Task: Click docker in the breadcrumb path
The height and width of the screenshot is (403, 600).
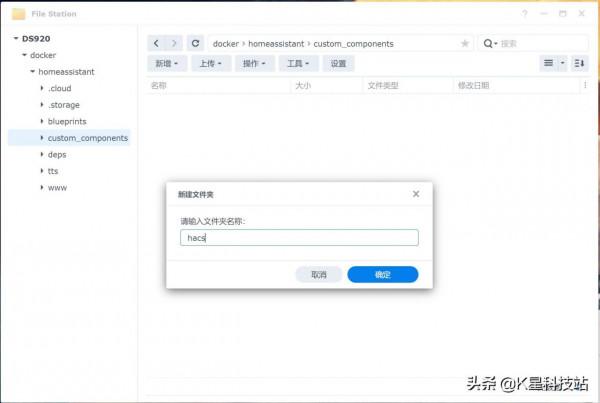Action: (x=226, y=44)
